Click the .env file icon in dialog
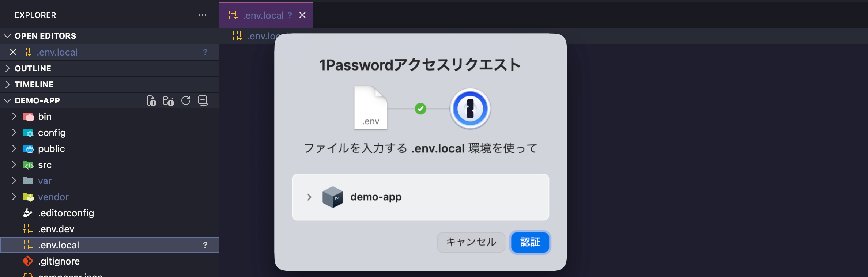The height and width of the screenshot is (277, 868). point(370,108)
